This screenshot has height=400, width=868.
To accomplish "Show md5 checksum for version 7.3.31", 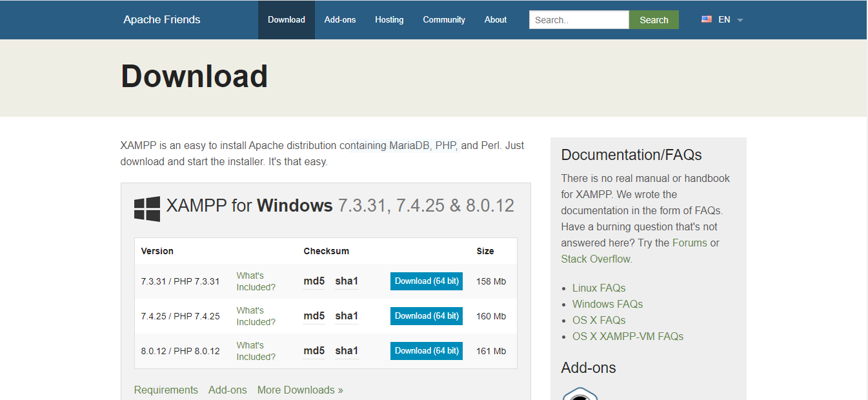I will (314, 281).
